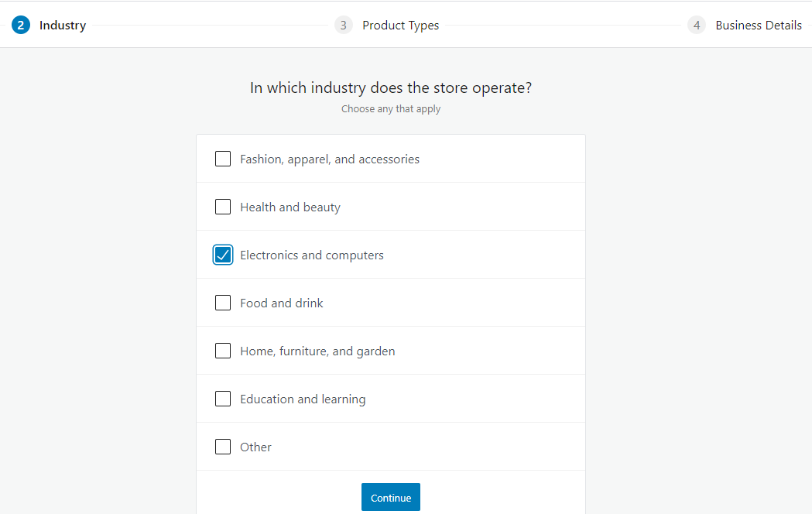Select the Electronics and computers row label
This screenshot has width=812, height=514.
pos(311,254)
